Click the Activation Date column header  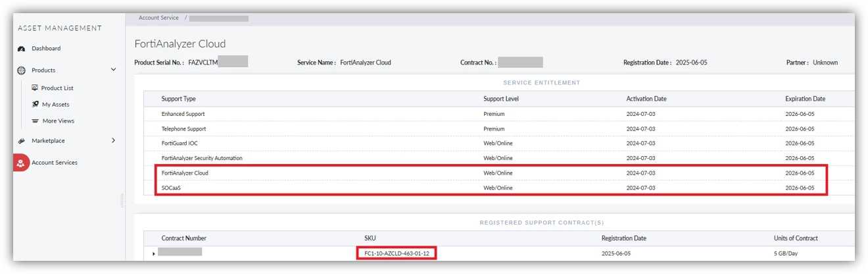pos(646,99)
